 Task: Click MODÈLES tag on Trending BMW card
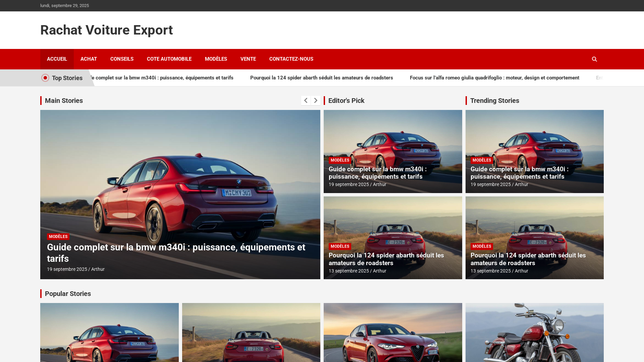482,160
